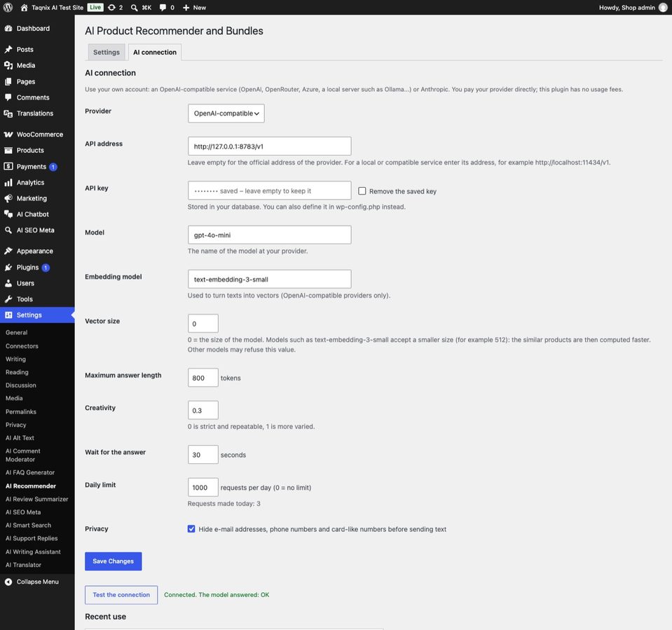Click the AI SEO Meta magnifier icon

tap(8, 230)
